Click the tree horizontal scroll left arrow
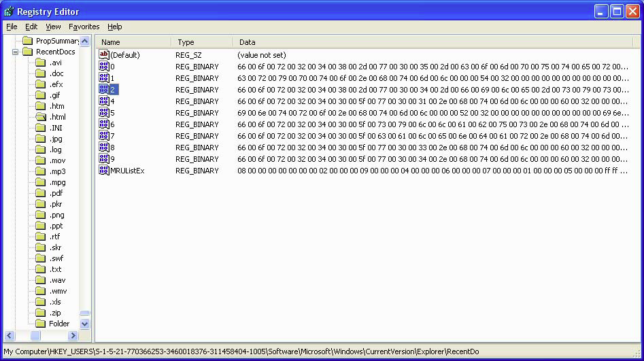The image size is (644, 361). click(10, 336)
